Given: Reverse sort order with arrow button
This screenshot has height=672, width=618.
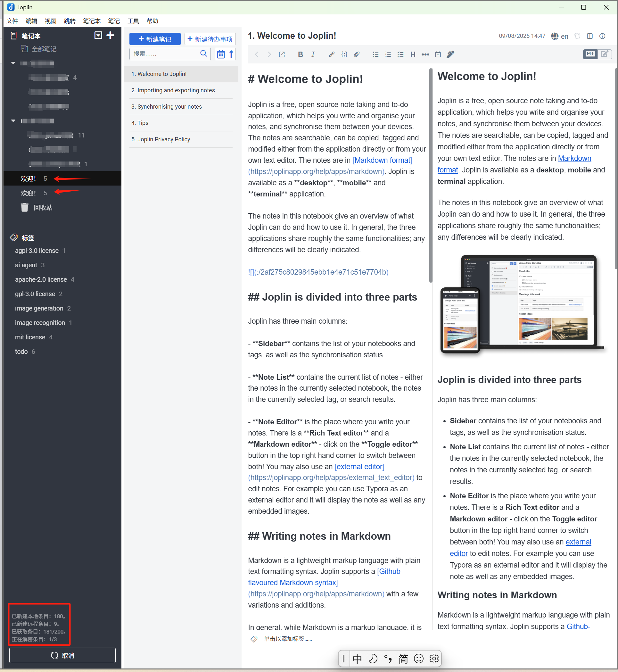Looking at the screenshot, I should pos(231,54).
